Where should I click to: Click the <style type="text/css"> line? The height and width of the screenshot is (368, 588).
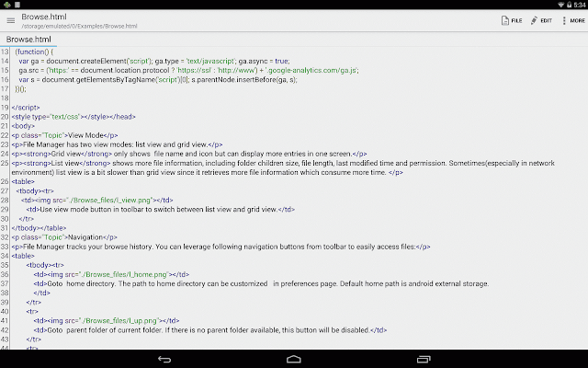73,117
